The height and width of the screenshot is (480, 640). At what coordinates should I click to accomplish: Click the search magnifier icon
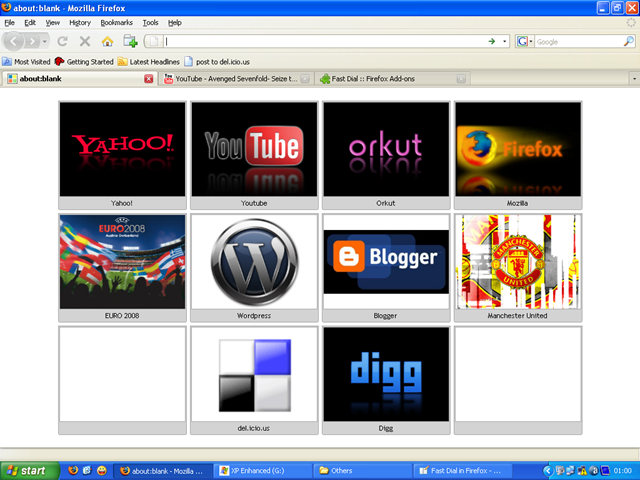(x=629, y=41)
